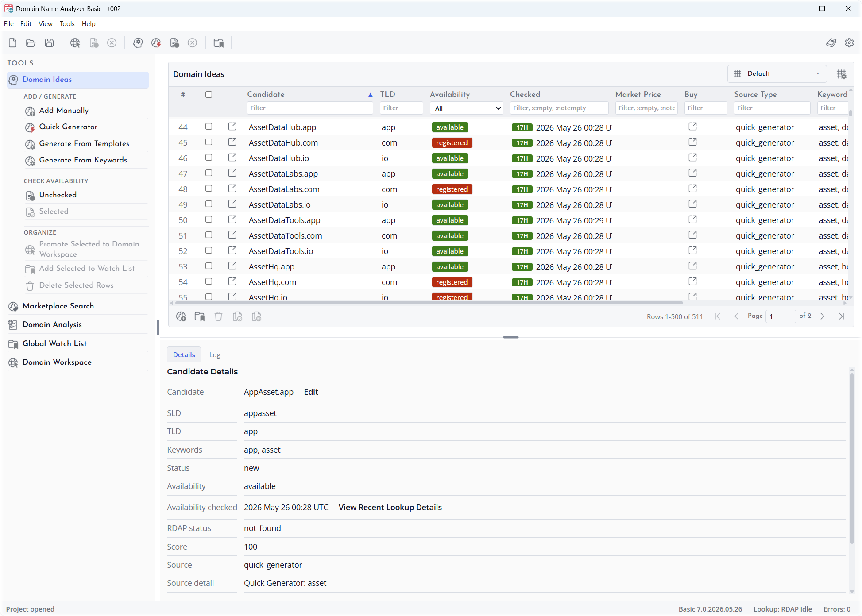Open Domain Analysis tool
This screenshot has height=616, width=862.
(x=77, y=324)
